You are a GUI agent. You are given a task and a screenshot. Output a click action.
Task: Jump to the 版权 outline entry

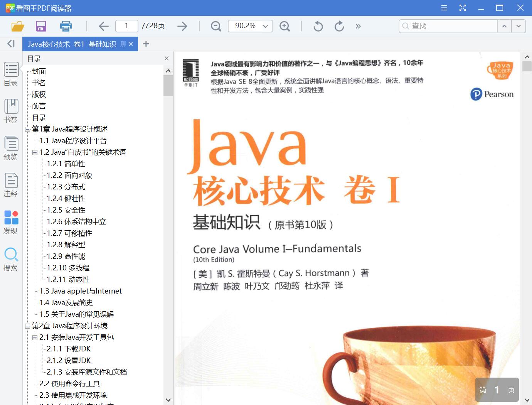point(39,94)
